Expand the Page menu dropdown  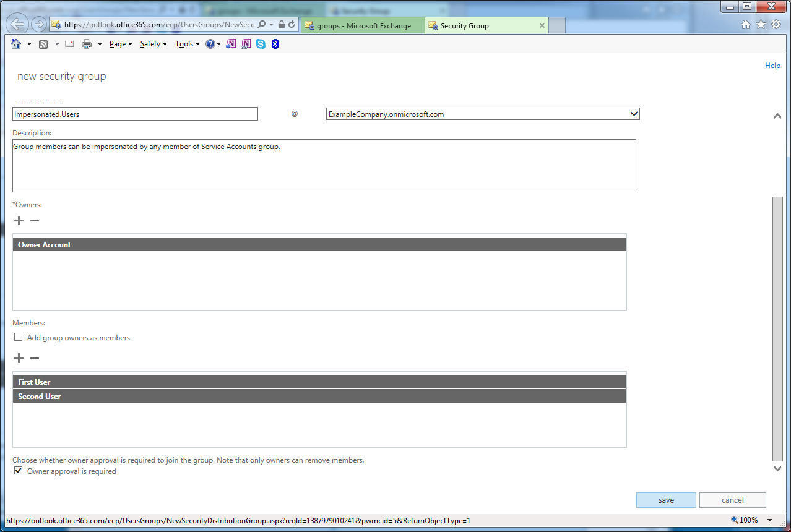click(121, 44)
